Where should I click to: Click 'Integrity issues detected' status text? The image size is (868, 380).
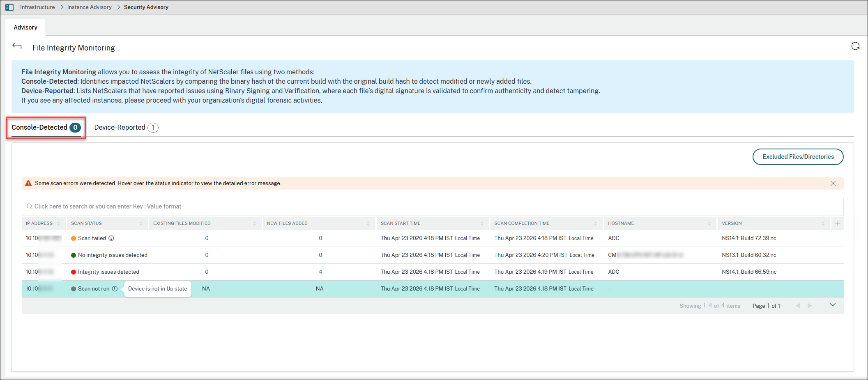(x=108, y=272)
